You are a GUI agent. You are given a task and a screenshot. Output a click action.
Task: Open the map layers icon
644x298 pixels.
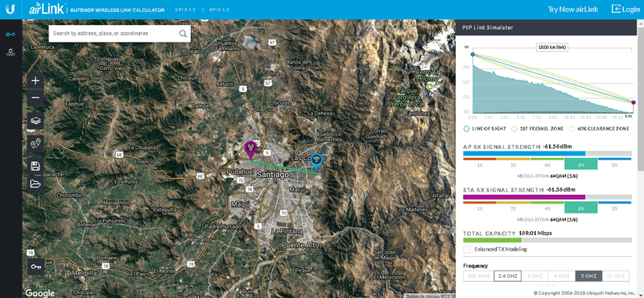(35, 121)
